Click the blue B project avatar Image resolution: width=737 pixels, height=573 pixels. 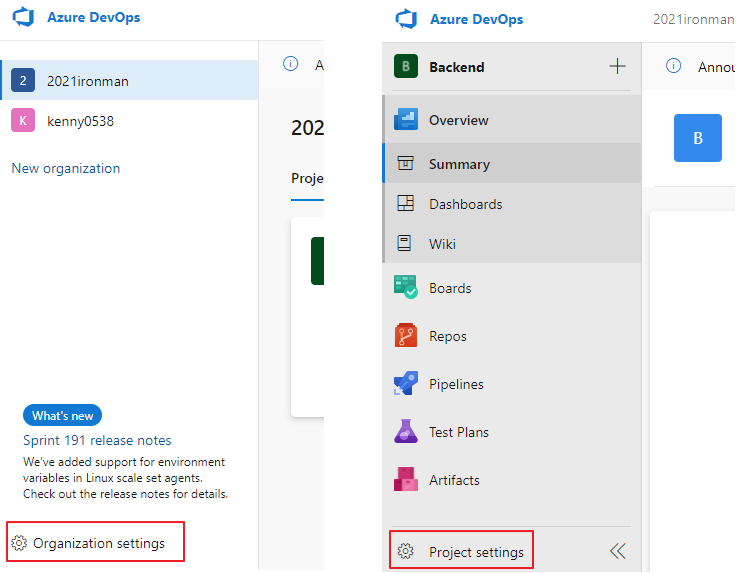coord(698,138)
